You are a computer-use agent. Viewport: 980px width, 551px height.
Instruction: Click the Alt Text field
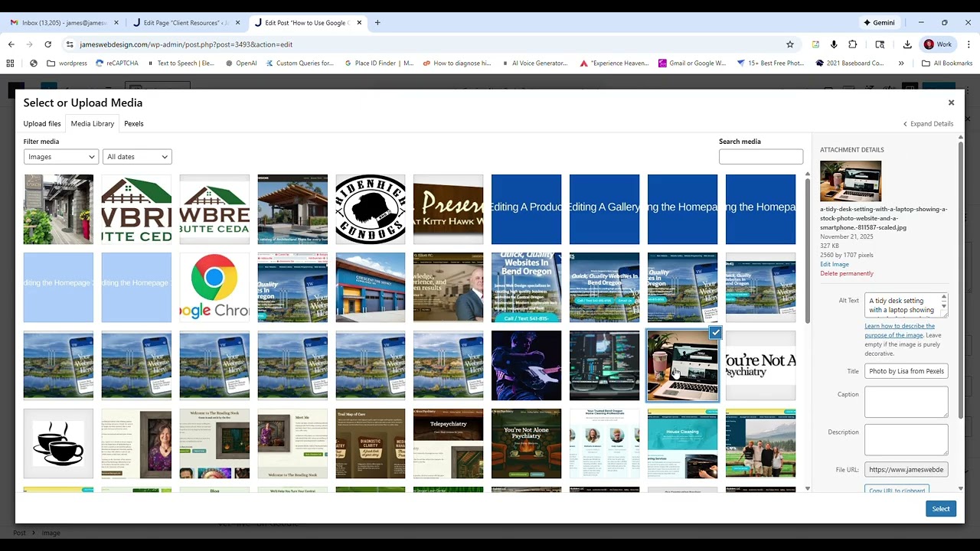point(906,305)
